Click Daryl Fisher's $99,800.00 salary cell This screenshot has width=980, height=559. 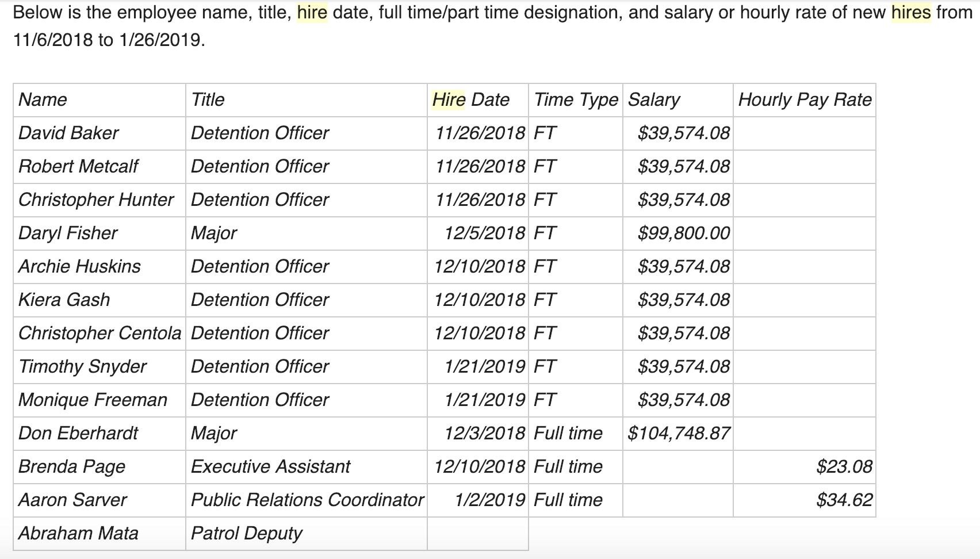tap(678, 233)
